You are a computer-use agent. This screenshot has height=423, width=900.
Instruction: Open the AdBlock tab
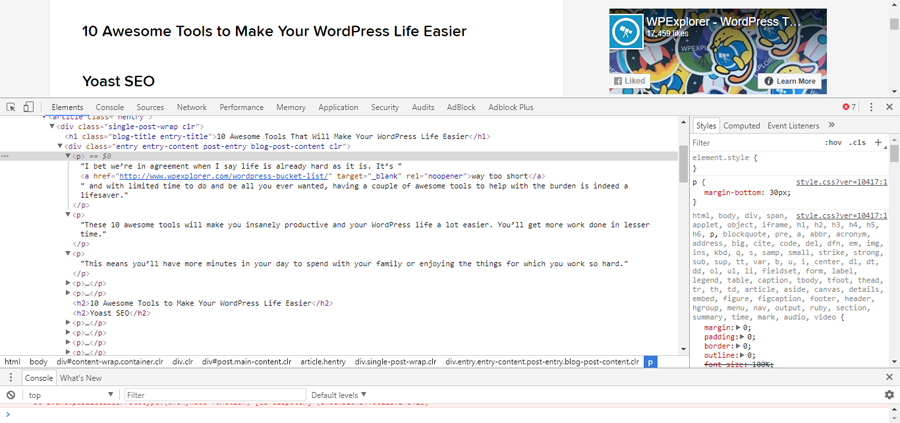[461, 107]
